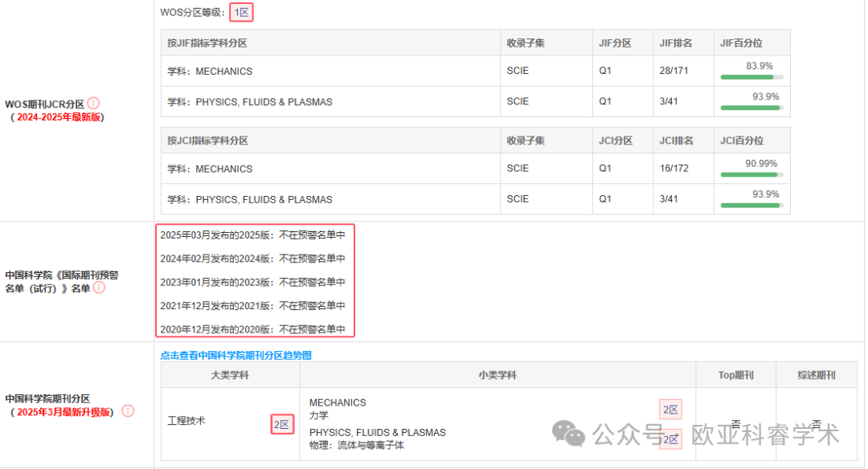This screenshot has width=868, height=469.
Task: Click the WOS分区等级 label
Action: (193, 12)
